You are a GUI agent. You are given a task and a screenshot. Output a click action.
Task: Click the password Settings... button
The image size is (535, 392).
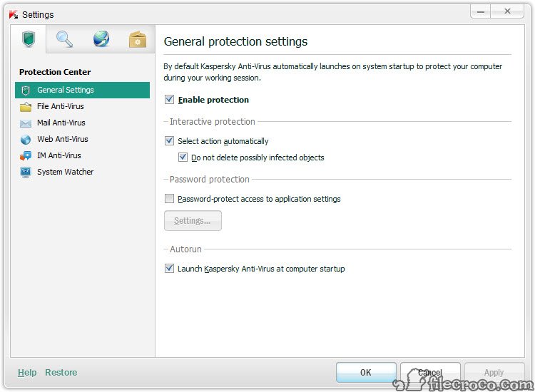[x=193, y=220]
